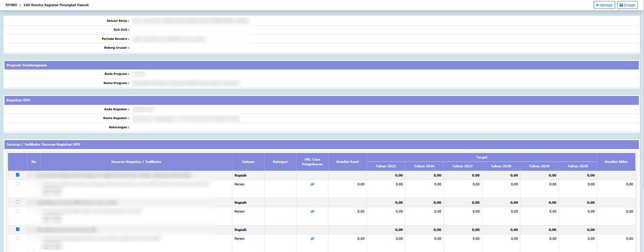The height and width of the screenshot is (252, 644).
Task: Click the Kegiatan OPD section header
Action: 18,100
